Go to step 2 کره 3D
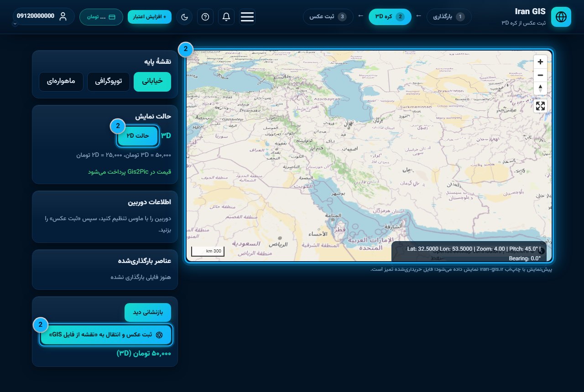 click(x=390, y=17)
